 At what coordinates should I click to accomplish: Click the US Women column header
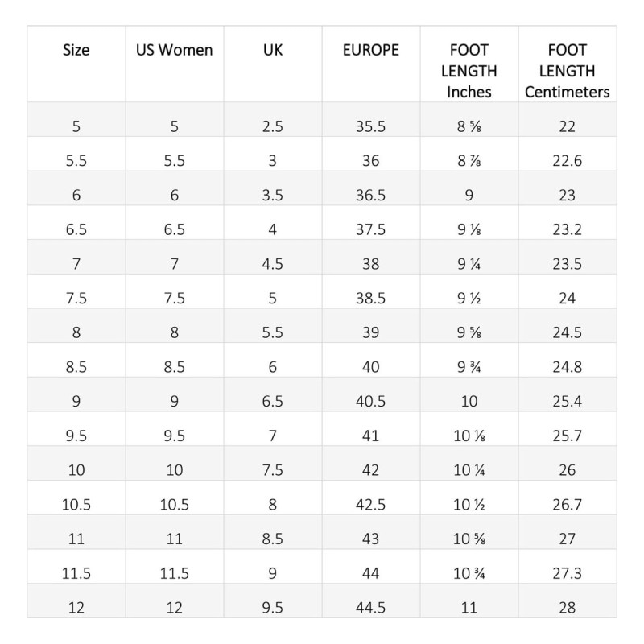(175, 50)
